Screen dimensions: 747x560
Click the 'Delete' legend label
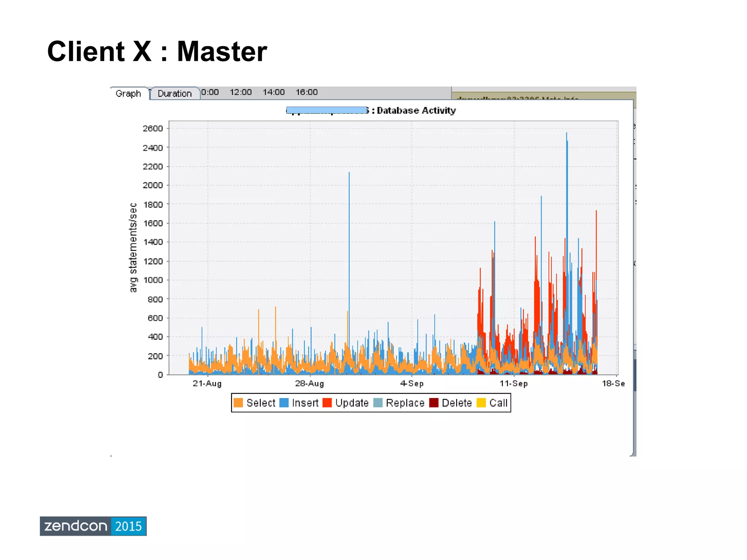[457, 403]
